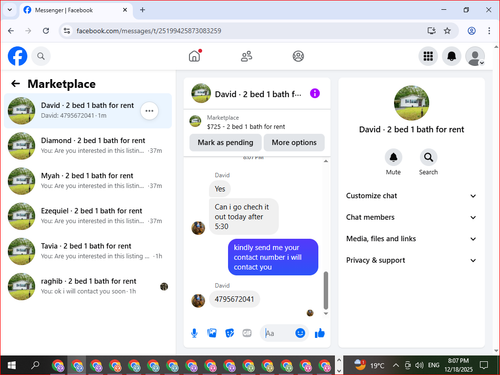Viewport: 500px width, 375px height.
Task: Expand the Customize chat section
Action: pyautogui.click(x=411, y=196)
